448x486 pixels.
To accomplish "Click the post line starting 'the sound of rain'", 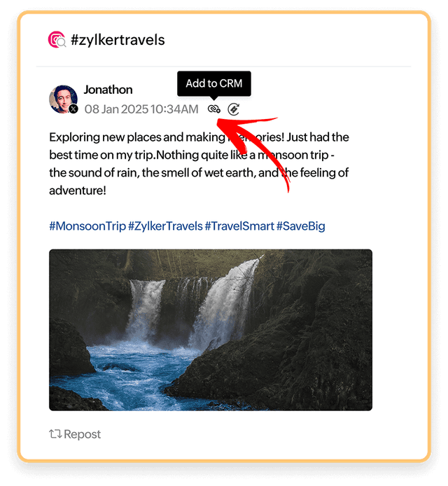I will pos(199,173).
